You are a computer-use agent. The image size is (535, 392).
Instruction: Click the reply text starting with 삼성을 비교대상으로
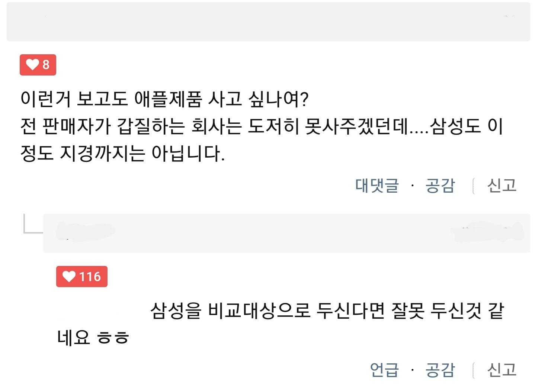click(327, 311)
